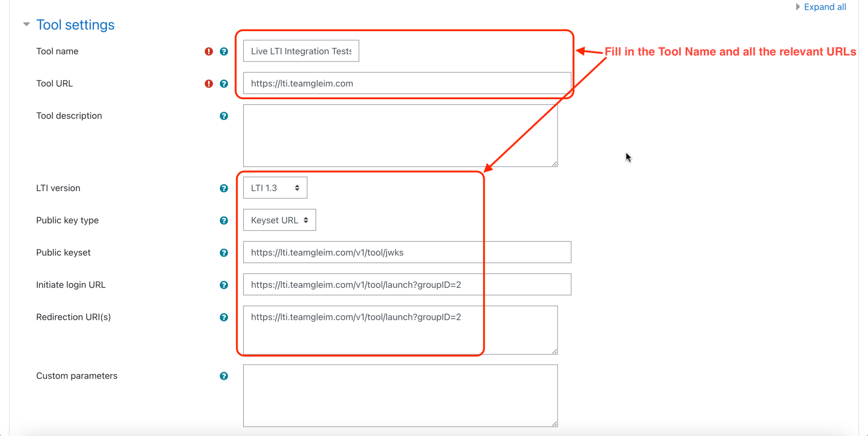Show help for LTI version
This screenshot has width=868, height=436.
pyautogui.click(x=224, y=189)
